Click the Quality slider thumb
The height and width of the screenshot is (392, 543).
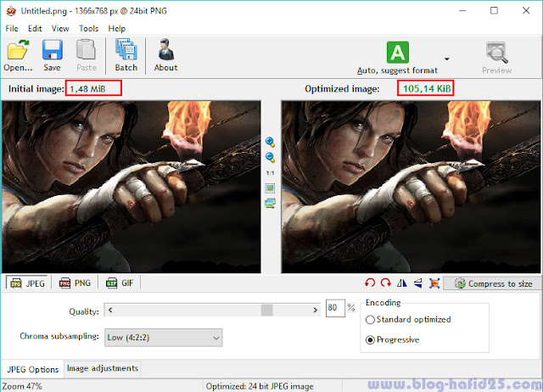tap(266, 310)
